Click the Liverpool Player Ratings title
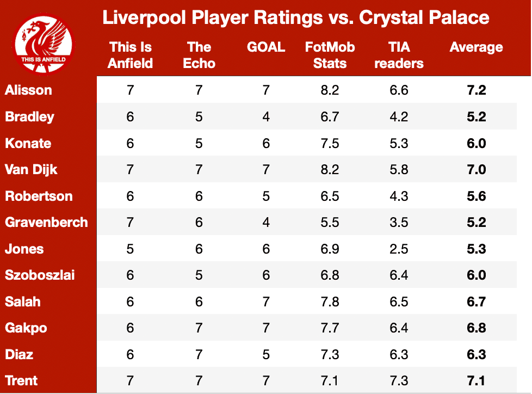 click(x=296, y=17)
